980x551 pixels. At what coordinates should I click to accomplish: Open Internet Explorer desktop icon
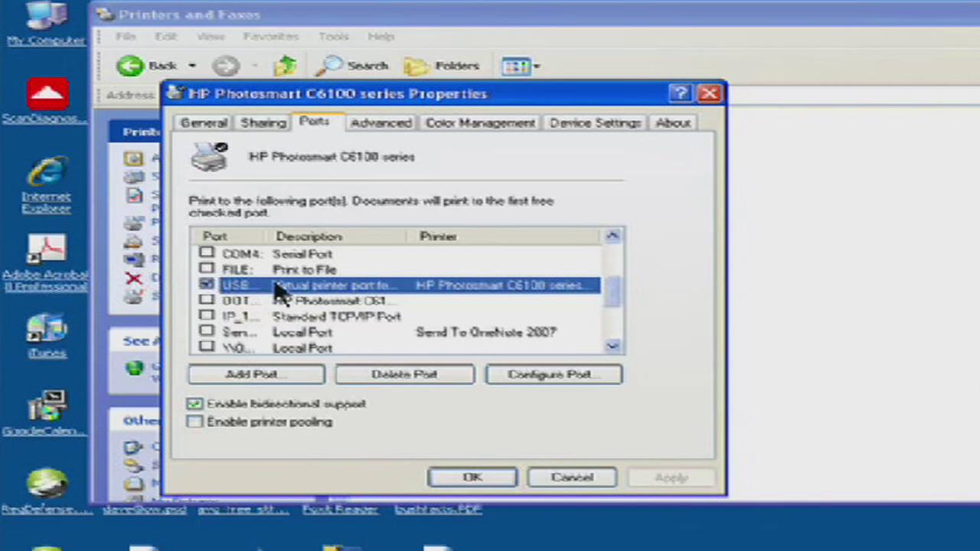click(x=46, y=184)
